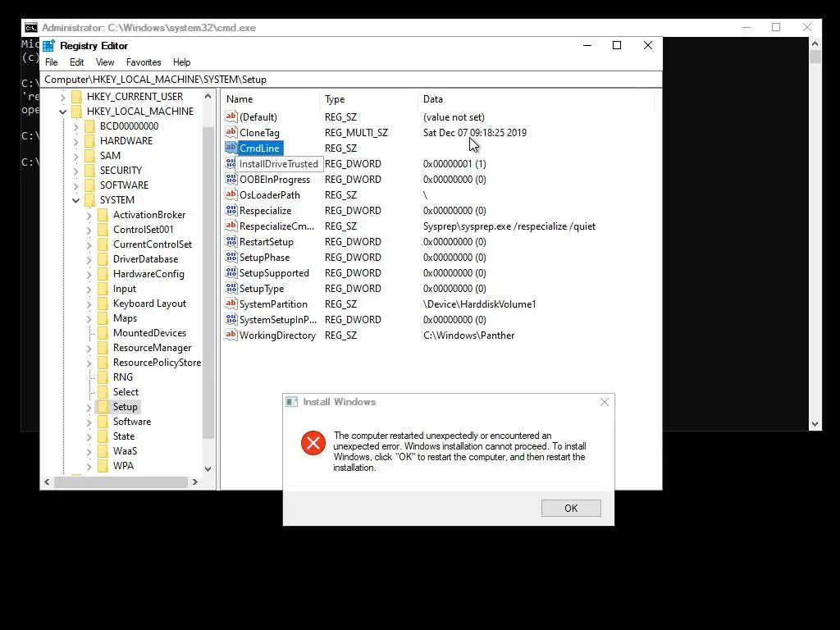The height and width of the screenshot is (630, 840).
Task: Click the C:\Windows\Panther data value
Action: click(468, 336)
